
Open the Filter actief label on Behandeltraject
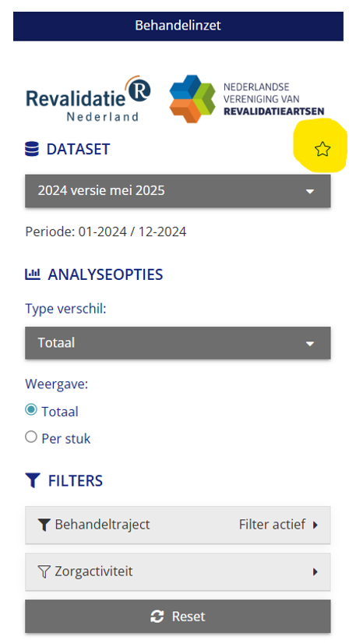(273, 525)
